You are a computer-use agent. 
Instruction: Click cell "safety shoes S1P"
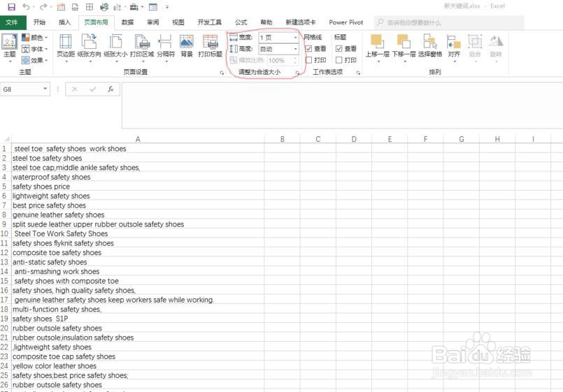(x=138, y=319)
